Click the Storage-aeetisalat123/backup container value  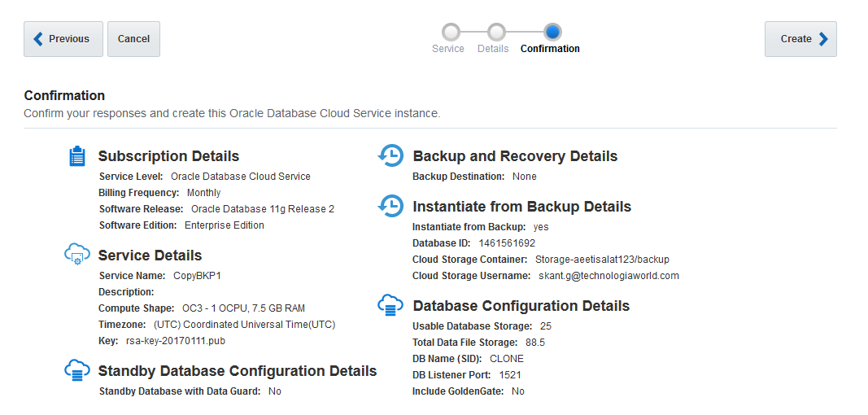pyautogui.click(x=602, y=260)
